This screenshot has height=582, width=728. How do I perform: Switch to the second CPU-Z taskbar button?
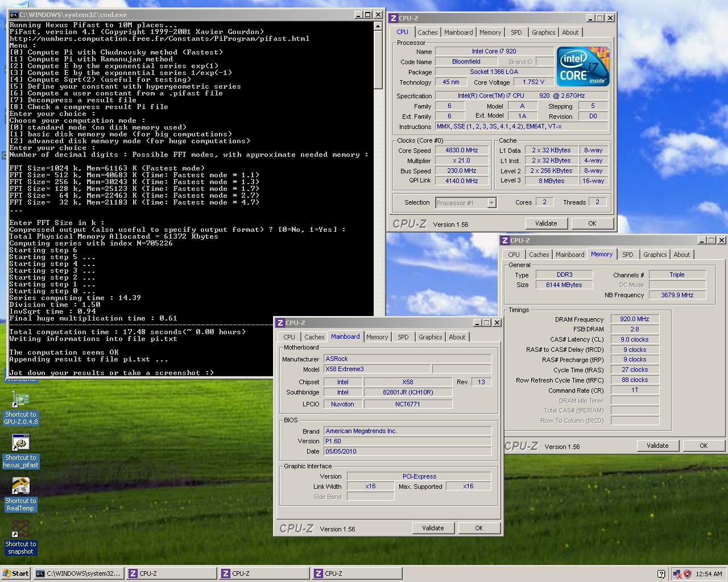coord(264,573)
